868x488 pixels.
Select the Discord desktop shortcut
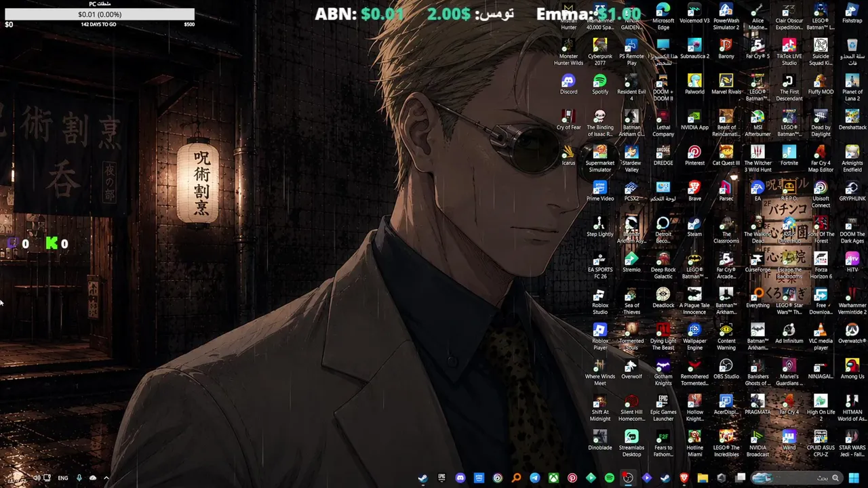coord(568,84)
